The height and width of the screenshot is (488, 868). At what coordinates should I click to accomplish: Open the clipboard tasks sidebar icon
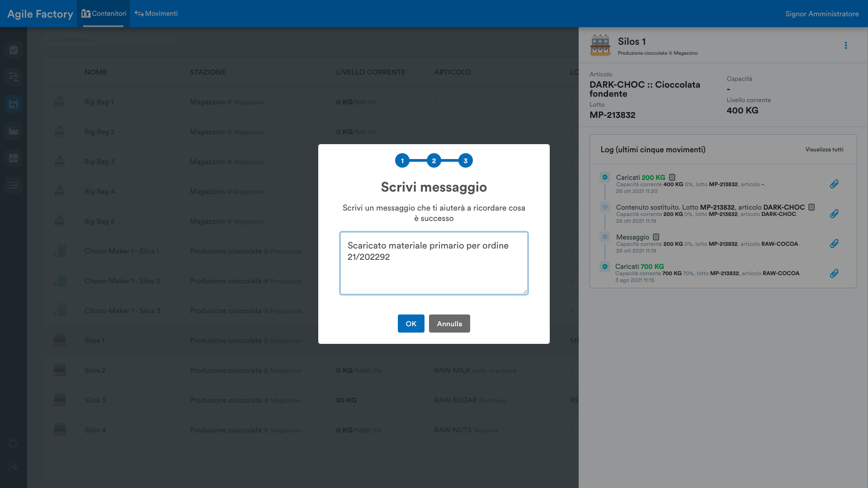pyautogui.click(x=14, y=50)
